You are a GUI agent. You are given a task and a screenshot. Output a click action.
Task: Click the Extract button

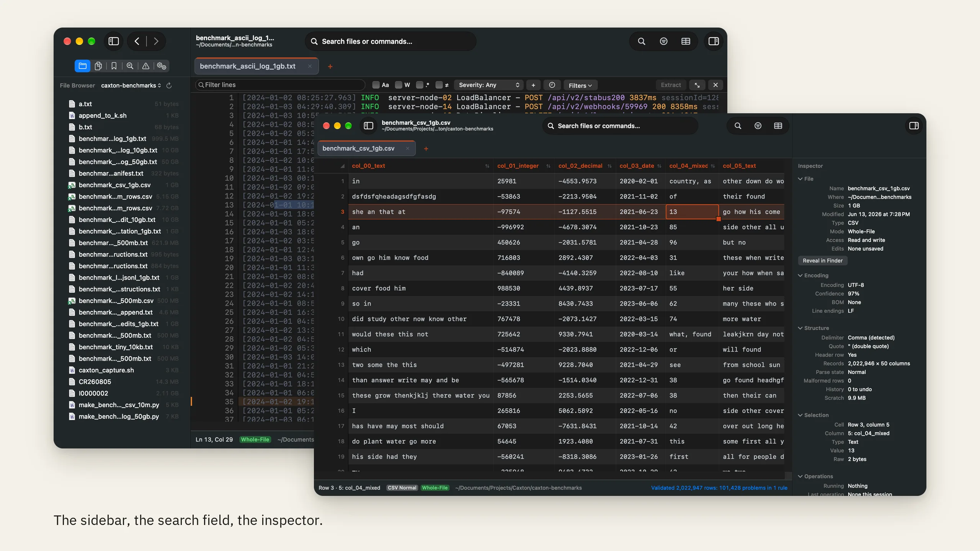click(x=671, y=85)
